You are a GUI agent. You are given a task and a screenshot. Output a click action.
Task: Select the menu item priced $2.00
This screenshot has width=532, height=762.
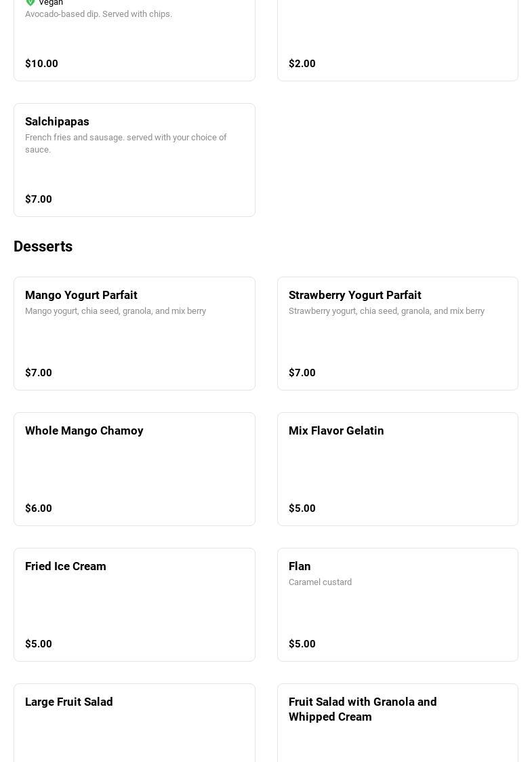(x=397, y=41)
